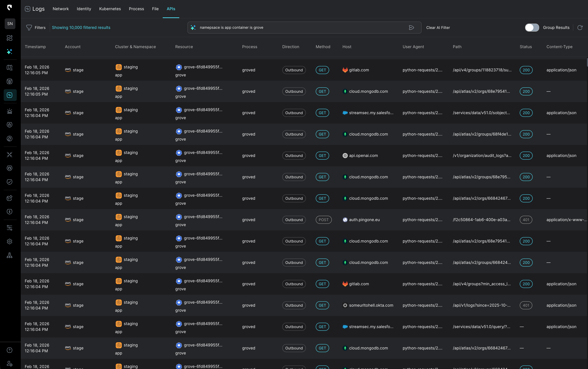Select the check circle compliance icon
The width and height of the screenshot is (588, 369).
[x=10, y=181]
